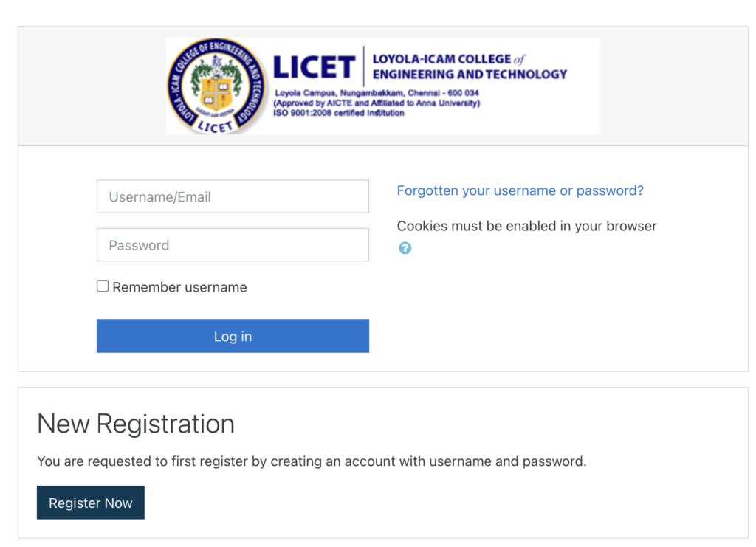Tick Remember username before logging in
The width and height of the screenshot is (756, 547).
tap(103, 286)
